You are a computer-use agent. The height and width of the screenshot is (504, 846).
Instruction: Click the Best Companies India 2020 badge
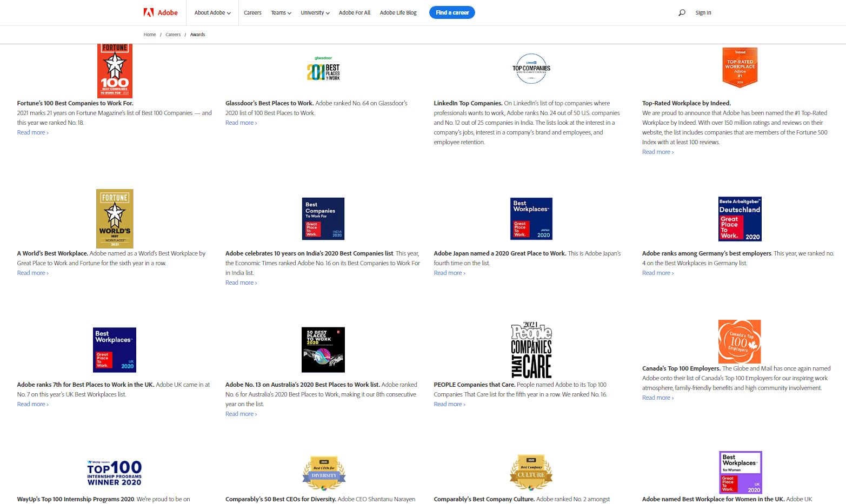323,219
